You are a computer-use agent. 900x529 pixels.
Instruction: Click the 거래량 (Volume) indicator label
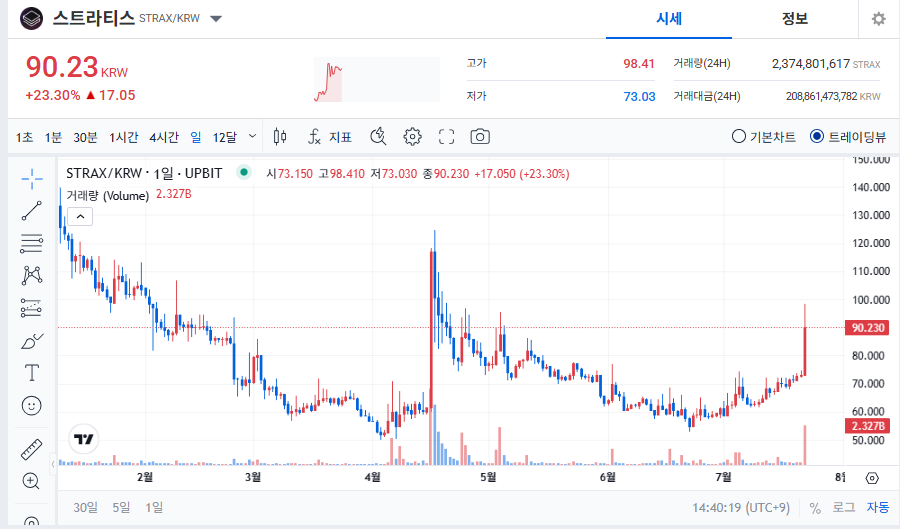[107, 196]
